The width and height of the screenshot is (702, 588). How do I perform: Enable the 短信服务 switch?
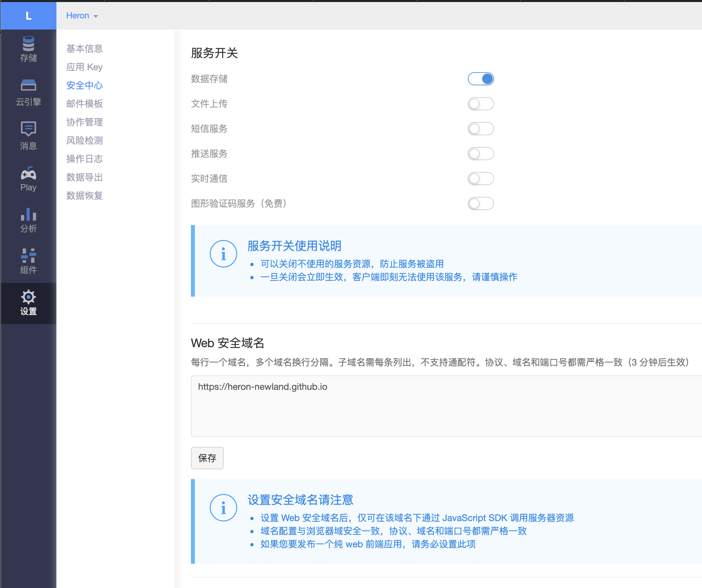481,129
